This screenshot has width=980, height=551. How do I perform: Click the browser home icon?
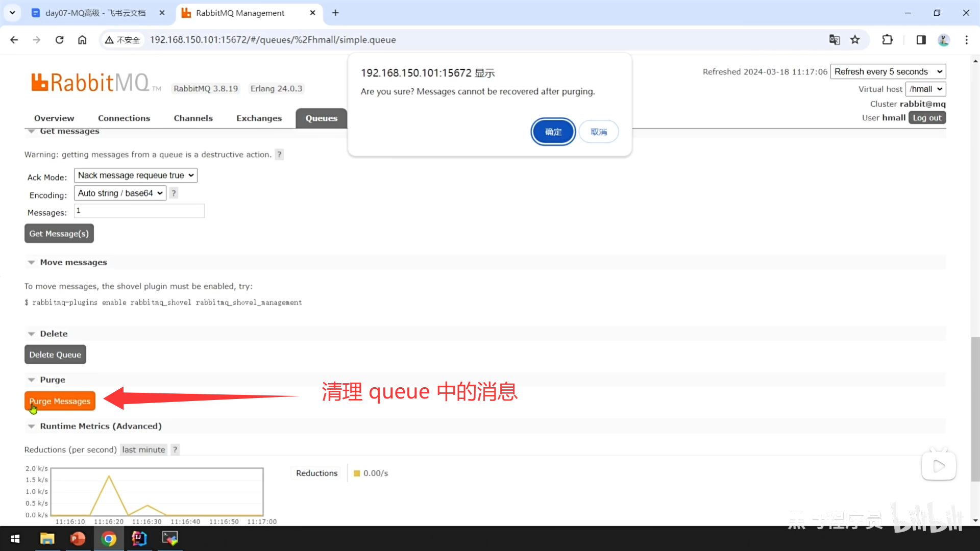tap(82, 40)
